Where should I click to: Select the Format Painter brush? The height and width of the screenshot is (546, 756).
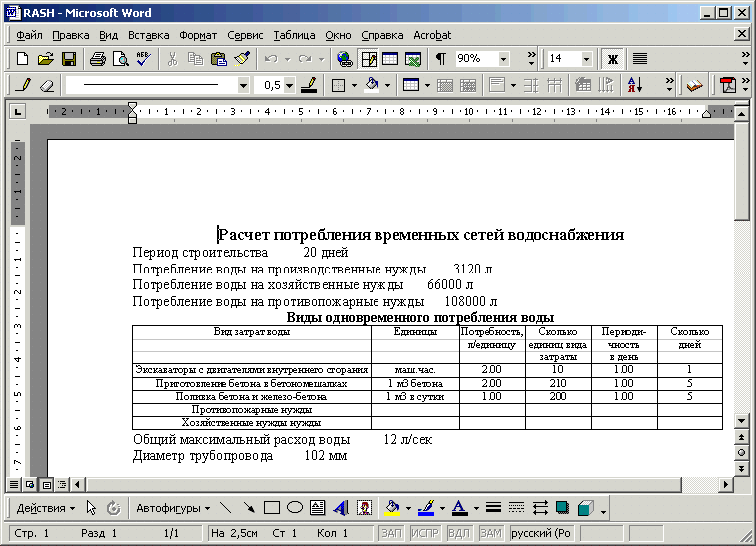click(x=242, y=59)
